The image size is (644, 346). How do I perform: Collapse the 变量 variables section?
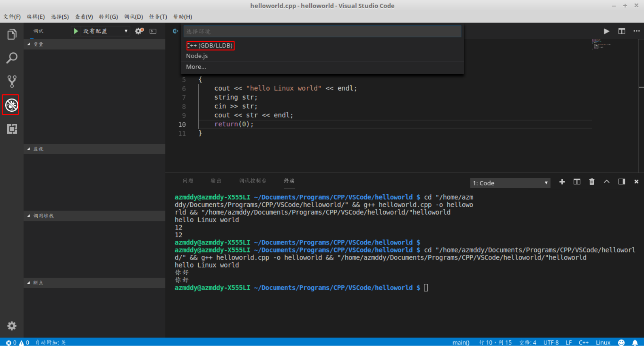[x=94, y=44]
